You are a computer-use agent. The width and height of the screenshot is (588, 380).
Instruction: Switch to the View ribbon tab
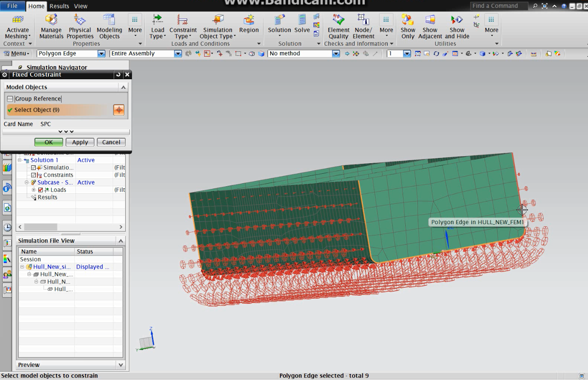81,6
